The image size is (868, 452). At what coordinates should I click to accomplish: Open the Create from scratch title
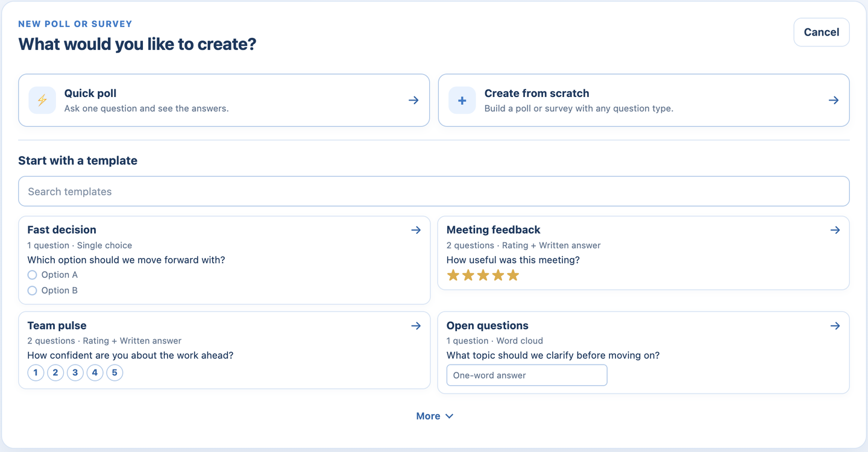tap(536, 93)
